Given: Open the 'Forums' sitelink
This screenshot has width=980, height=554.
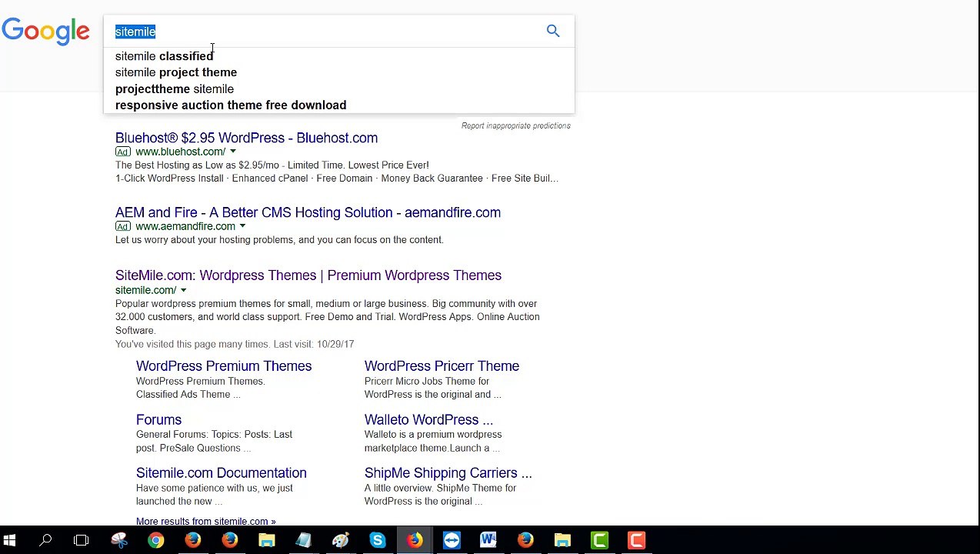Looking at the screenshot, I should click(x=158, y=419).
